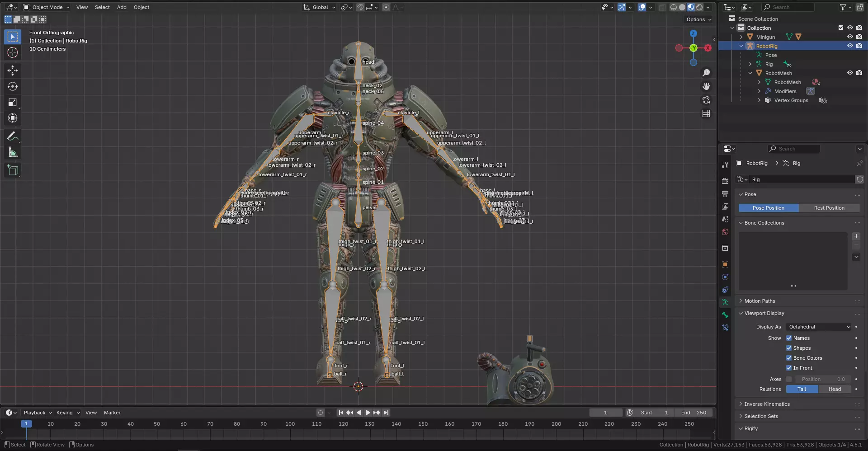Screen dimensions: 868x451
Task: Click the pan view hand icon
Action: tap(706, 86)
